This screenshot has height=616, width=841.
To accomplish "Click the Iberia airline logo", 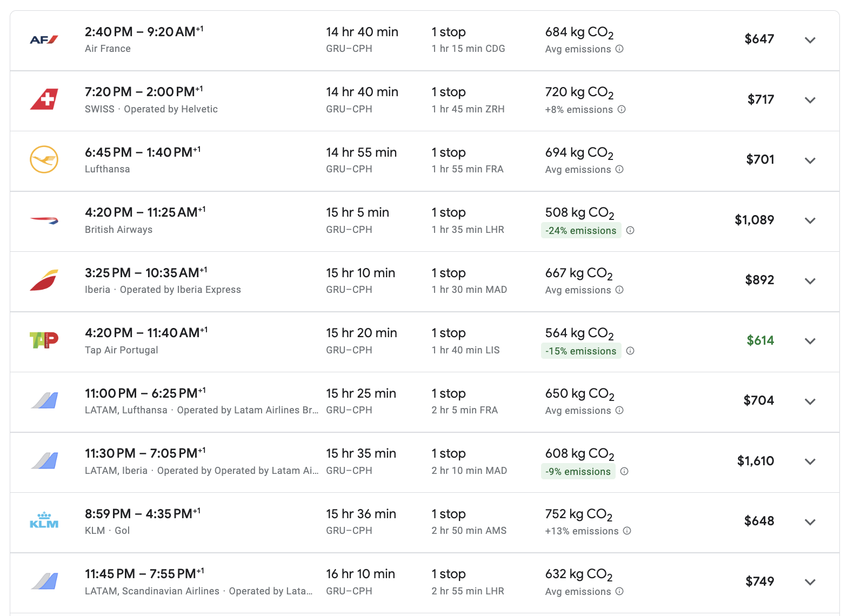I will (44, 280).
